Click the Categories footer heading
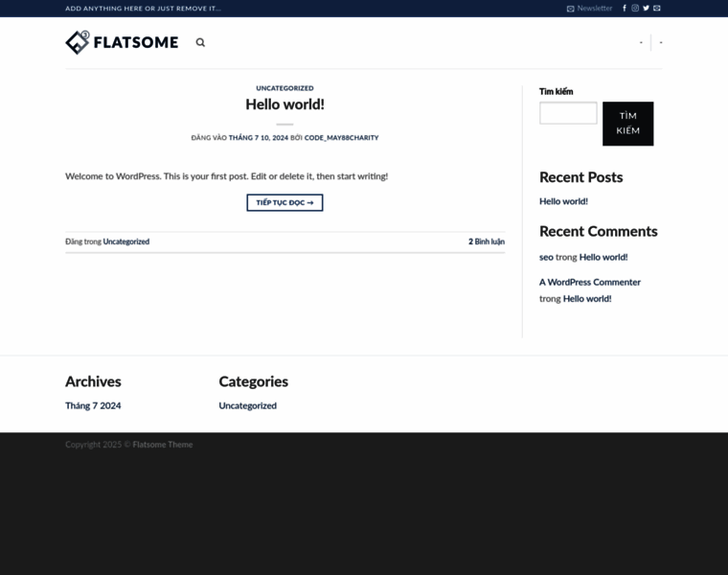The width and height of the screenshot is (728, 575). pos(254,381)
